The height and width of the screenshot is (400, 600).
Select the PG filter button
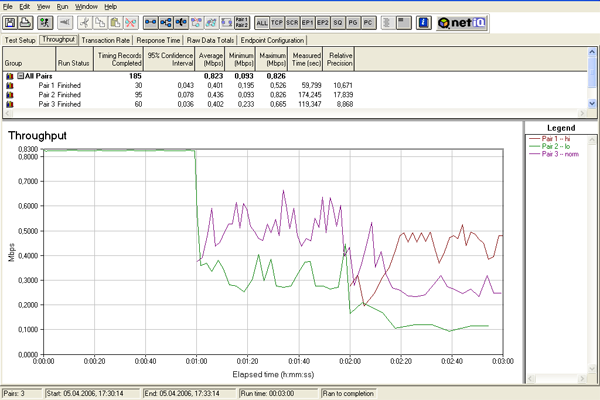tap(353, 23)
